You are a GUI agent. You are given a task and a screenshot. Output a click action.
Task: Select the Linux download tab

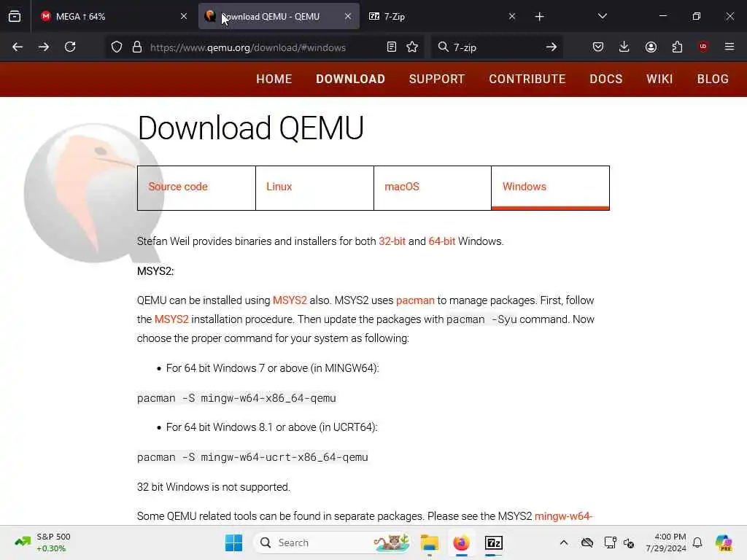(314, 187)
